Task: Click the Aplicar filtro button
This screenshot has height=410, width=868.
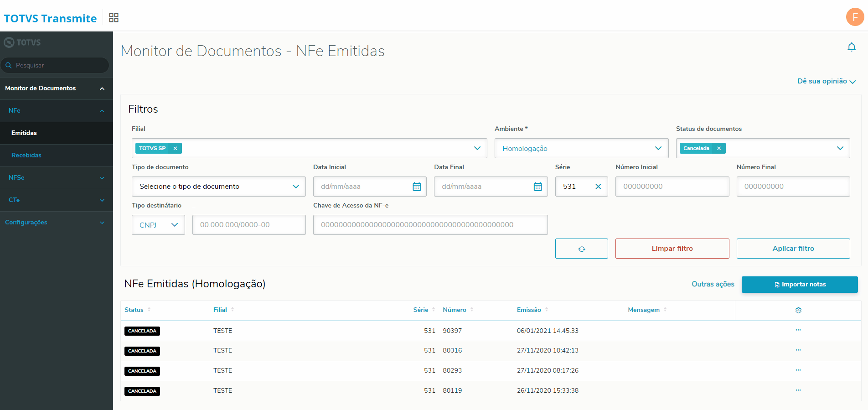Action: click(x=793, y=249)
